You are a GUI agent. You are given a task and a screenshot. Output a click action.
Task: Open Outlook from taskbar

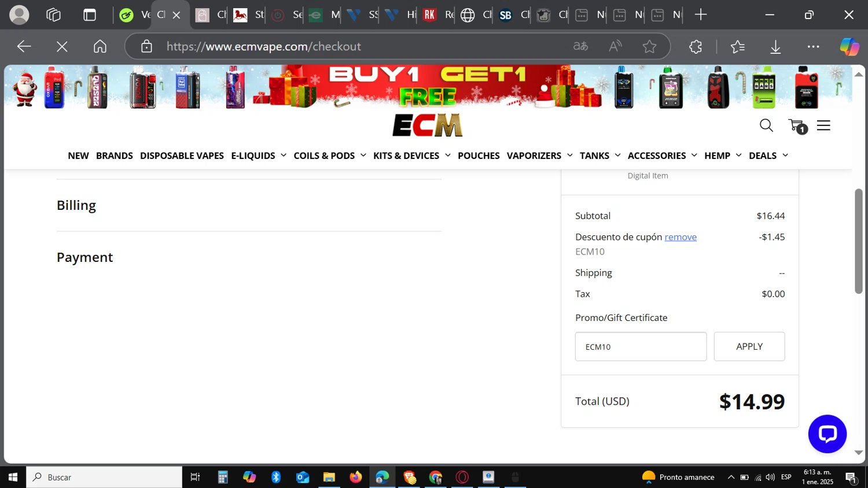[x=303, y=477]
